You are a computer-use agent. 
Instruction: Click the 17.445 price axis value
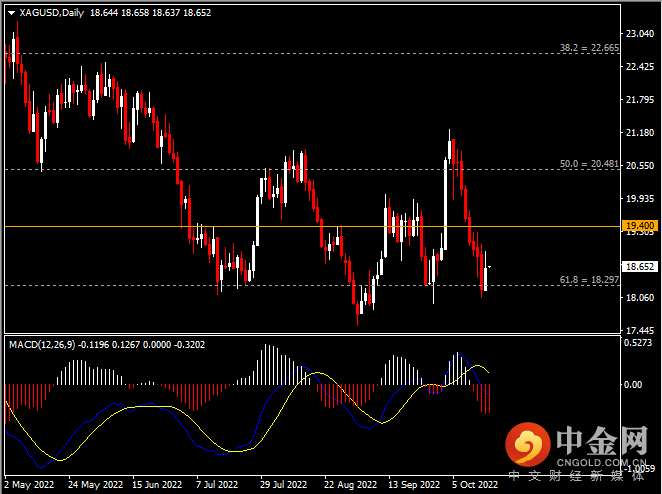click(x=640, y=331)
